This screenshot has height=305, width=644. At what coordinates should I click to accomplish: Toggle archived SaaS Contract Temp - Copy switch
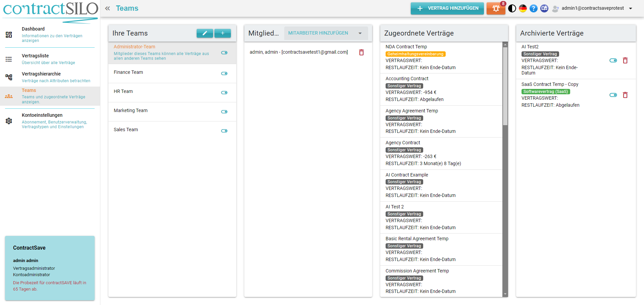click(x=613, y=95)
